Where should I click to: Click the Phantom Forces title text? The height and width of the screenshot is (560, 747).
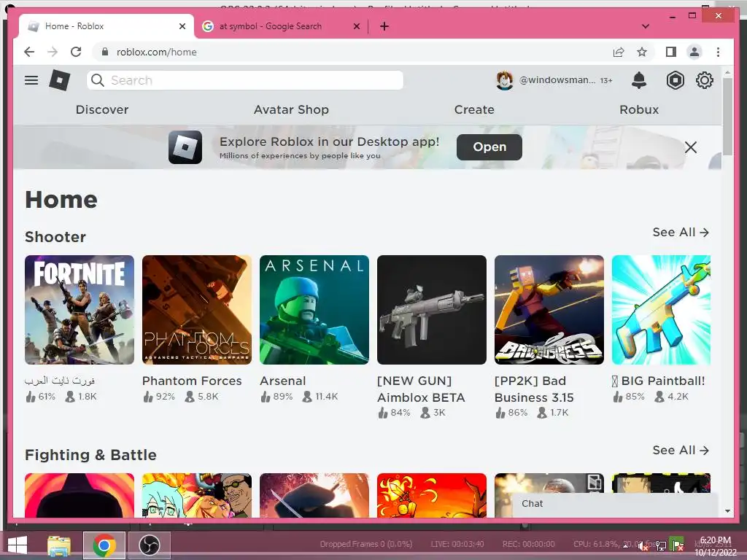pyautogui.click(x=192, y=381)
